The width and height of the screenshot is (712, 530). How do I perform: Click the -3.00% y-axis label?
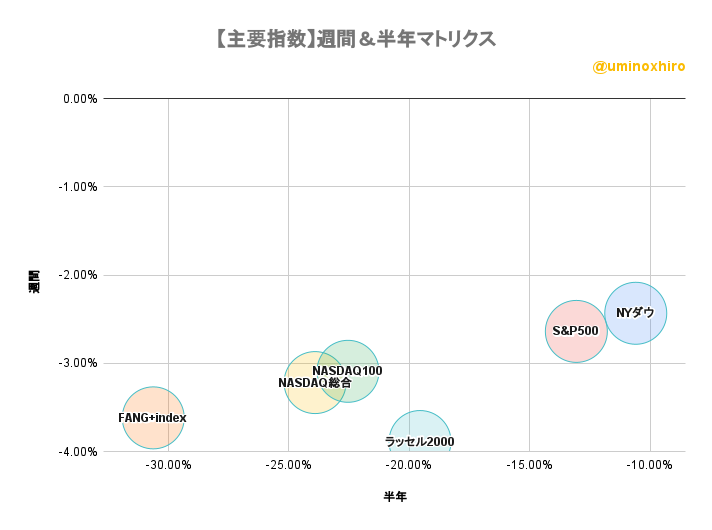(x=78, y=363)
